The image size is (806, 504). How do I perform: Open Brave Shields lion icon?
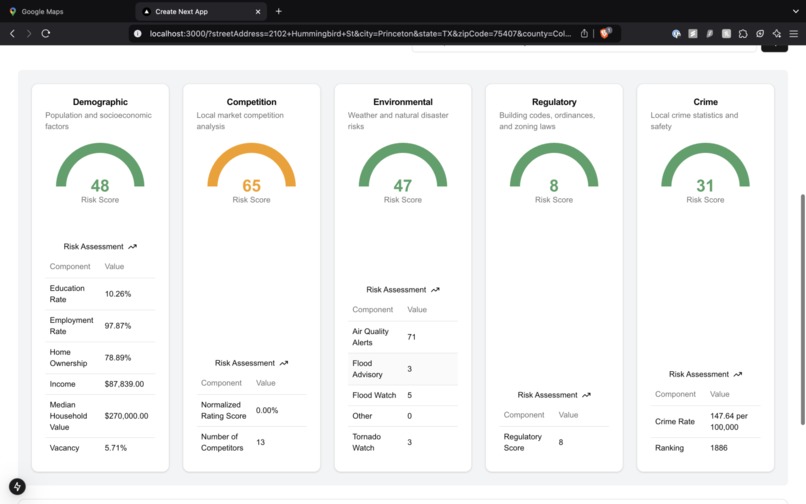pos(605,33)
